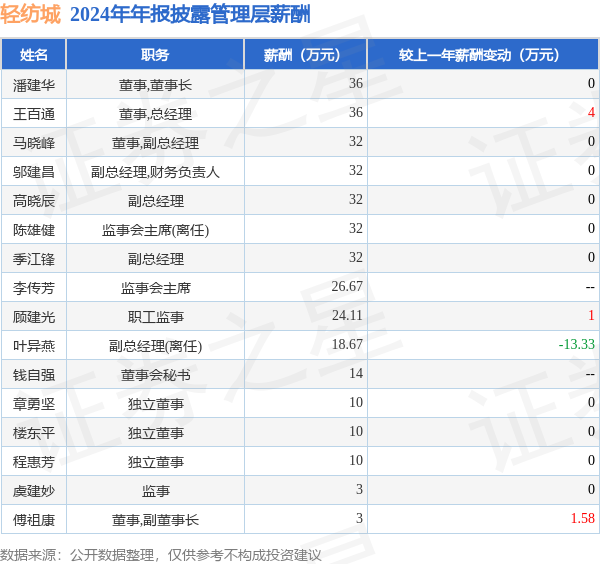Click 楼东平's salary value 10

coord(355,431)
